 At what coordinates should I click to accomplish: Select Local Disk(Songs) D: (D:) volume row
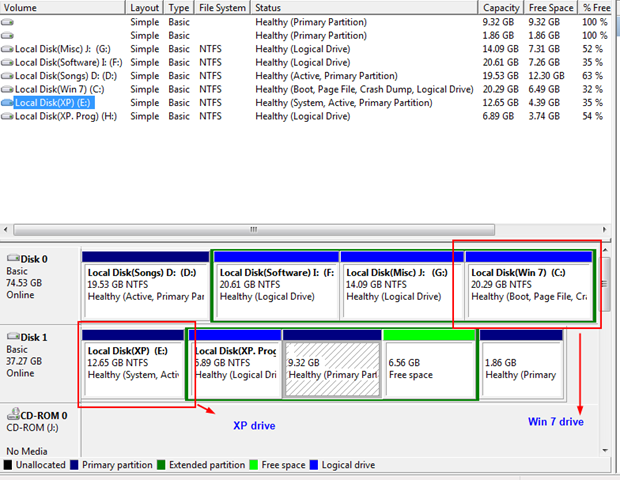pyautogui.click(x=305, y=76)
